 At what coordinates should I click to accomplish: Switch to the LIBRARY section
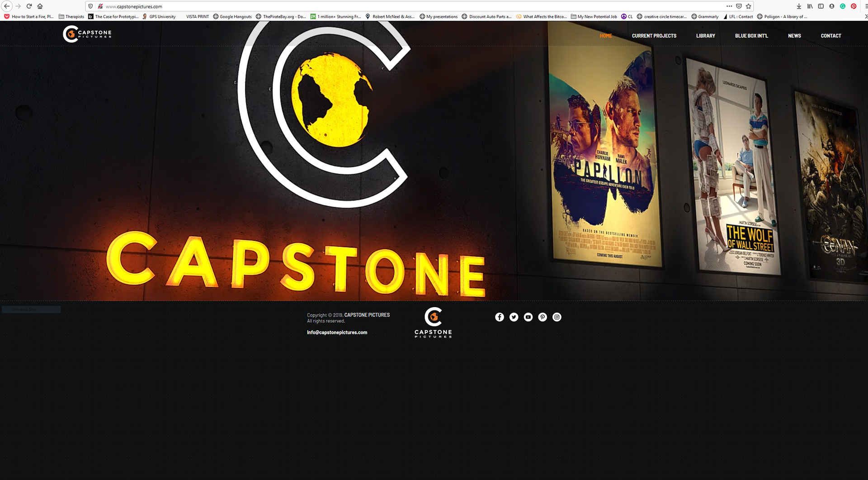[705, 36]
